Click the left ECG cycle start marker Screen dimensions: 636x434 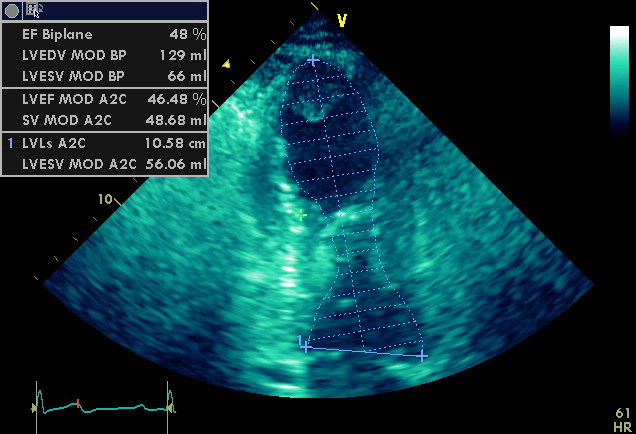pos(37,406)
